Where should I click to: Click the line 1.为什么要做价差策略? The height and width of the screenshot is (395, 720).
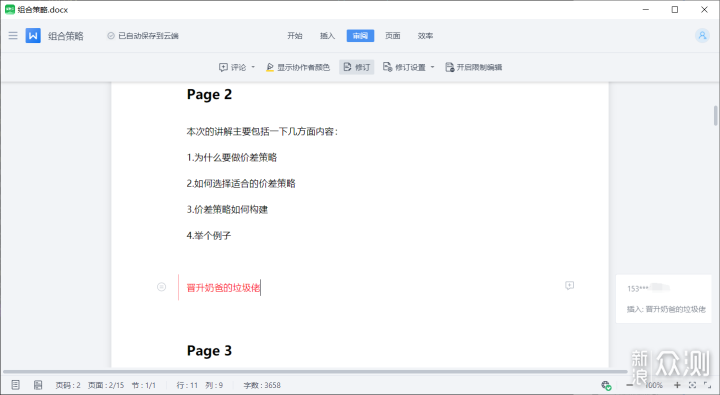[232, 158]
